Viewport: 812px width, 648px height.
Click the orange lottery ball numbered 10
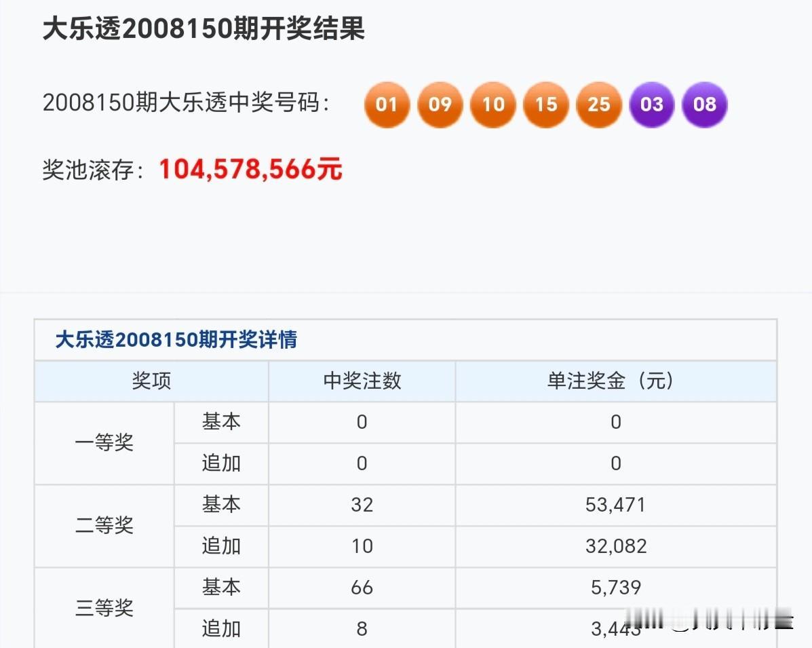pos(493,104)
